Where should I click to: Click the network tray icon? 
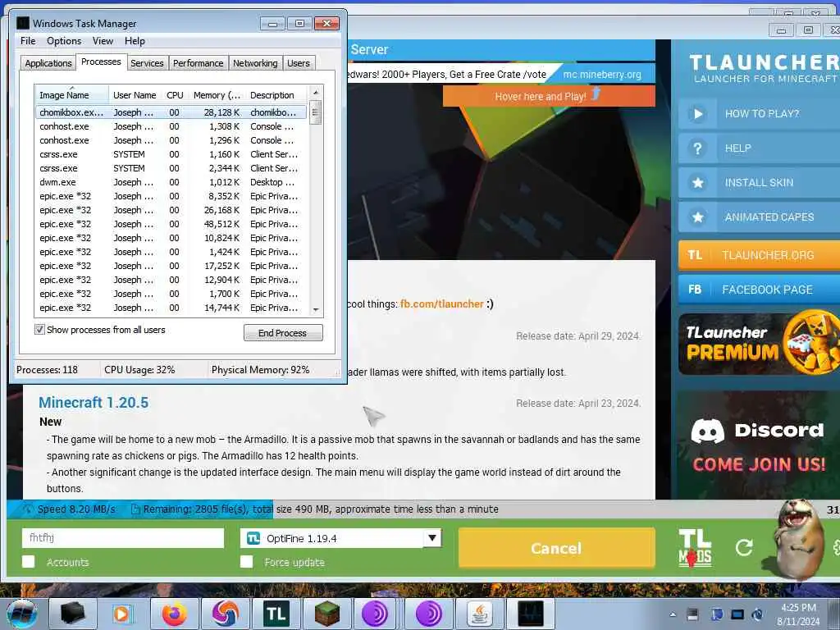tap(737, 614)
